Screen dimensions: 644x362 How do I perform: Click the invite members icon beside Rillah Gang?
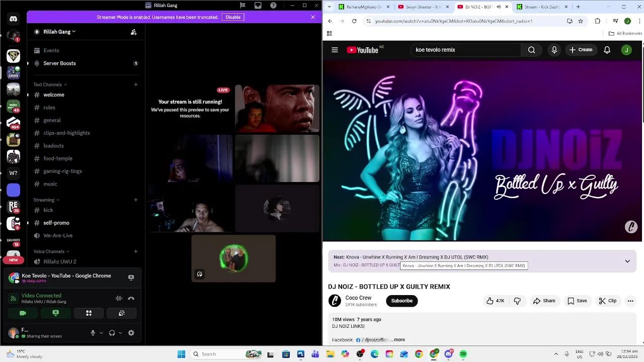133,32
